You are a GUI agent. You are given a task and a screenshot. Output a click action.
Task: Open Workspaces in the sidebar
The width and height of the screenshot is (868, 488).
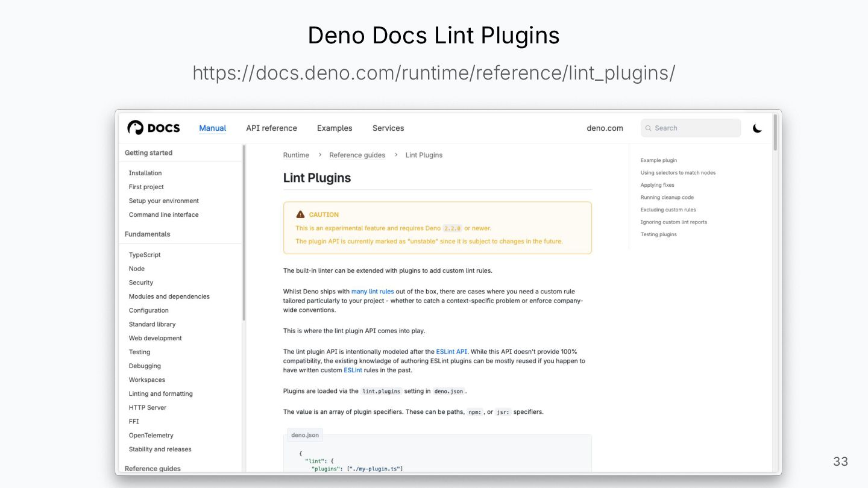click(147, 380)
